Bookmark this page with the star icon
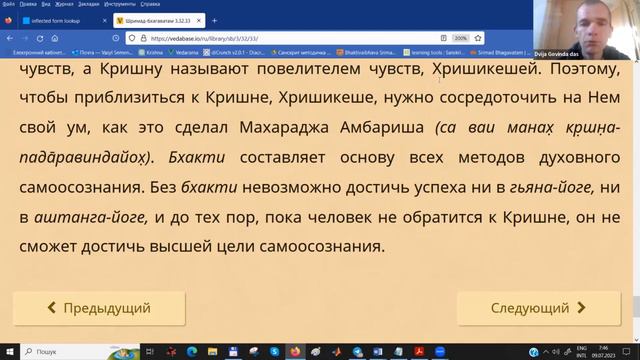The height and width of the screenshot is (360, 640). [478, 38]
